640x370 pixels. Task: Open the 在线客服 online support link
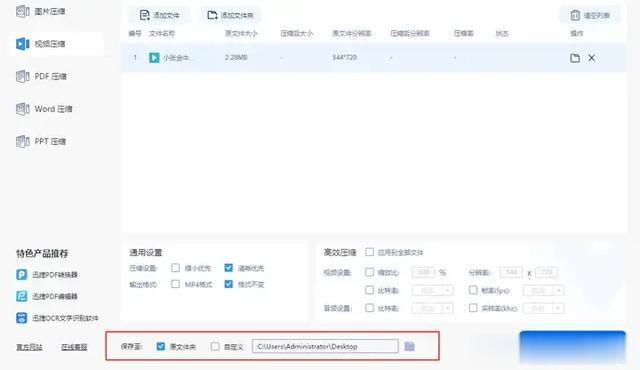74,347
